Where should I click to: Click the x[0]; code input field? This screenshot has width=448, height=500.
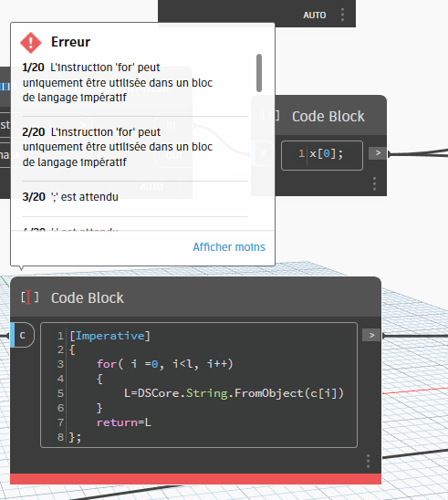(322, 156)
